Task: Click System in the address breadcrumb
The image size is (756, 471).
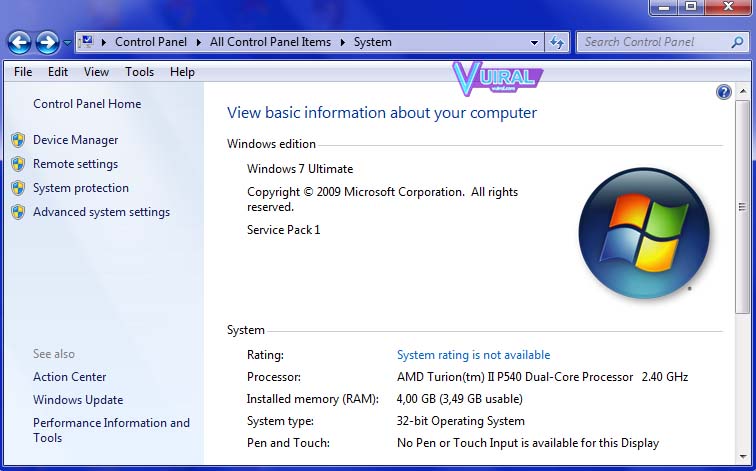Action: 373,42
